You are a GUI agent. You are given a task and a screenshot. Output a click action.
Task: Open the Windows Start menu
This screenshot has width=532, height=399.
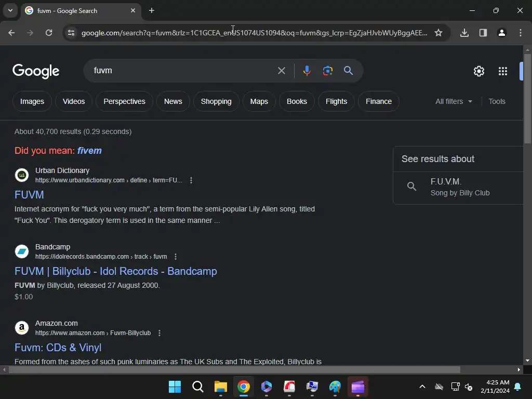tap(175, 387)
